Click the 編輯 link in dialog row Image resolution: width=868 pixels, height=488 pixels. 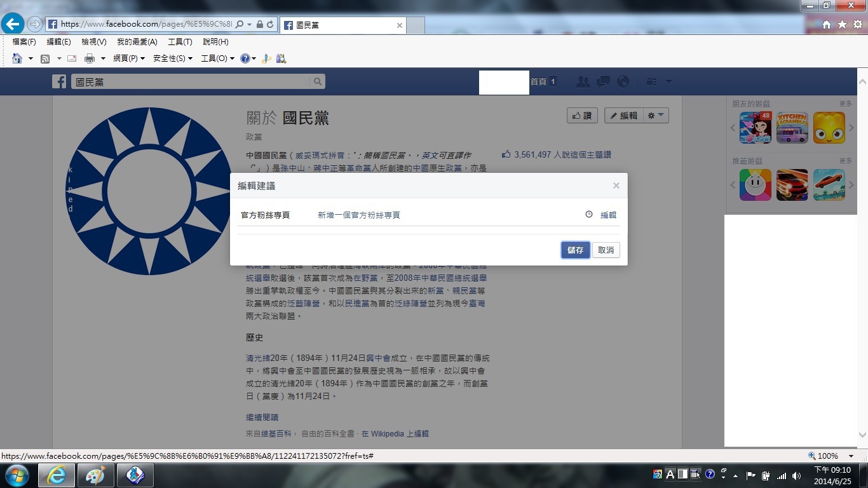click(609, 215)
